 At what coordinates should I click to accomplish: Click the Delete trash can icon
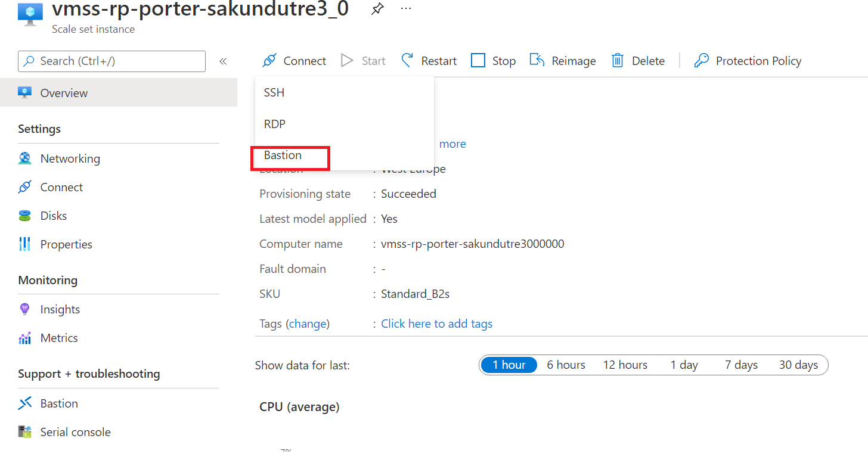click(618, 61)
